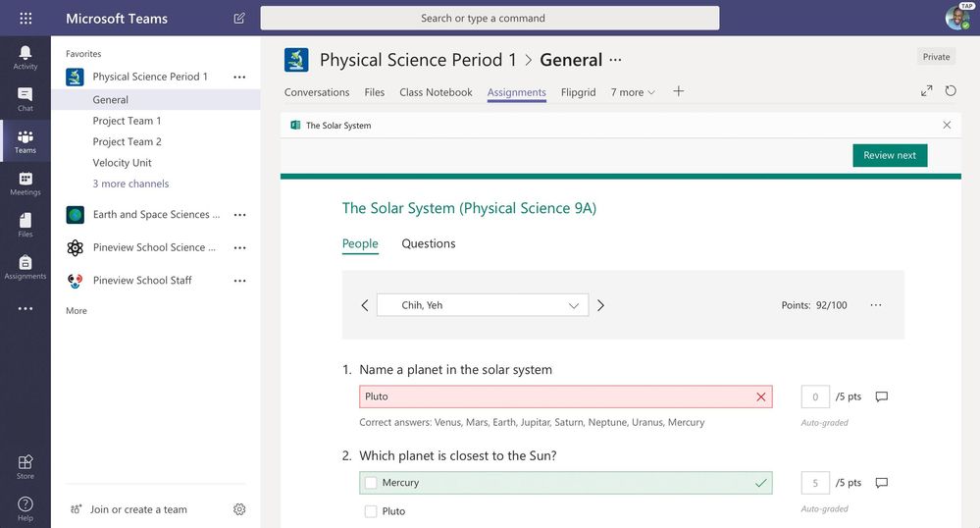Select the Earth and Space Sciences team
This screenshot has width=980, height=528.
(156, 215)
